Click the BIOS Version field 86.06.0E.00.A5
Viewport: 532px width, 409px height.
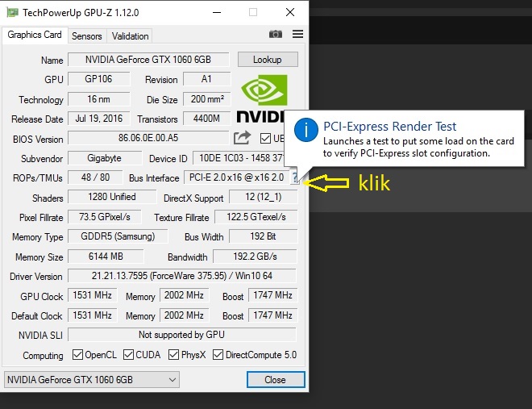148,138
